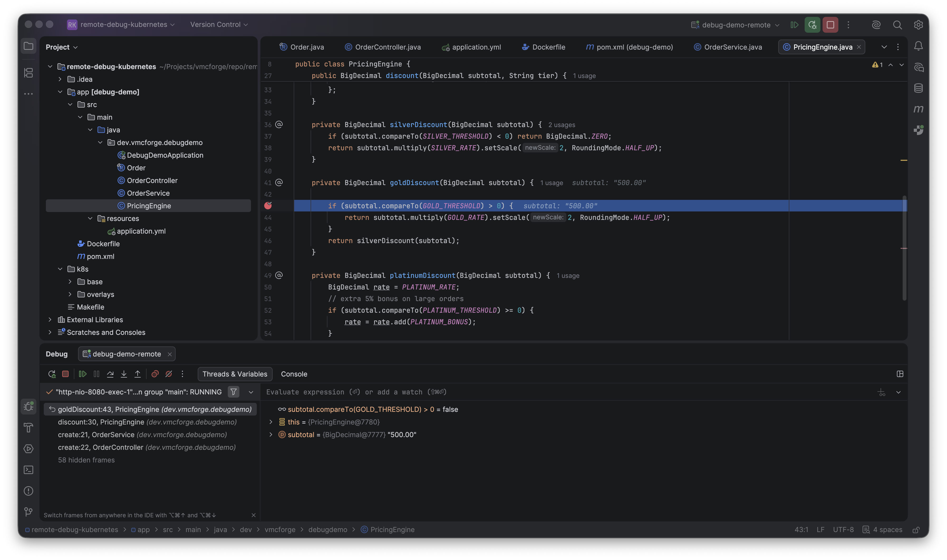Viewport: 947px width, 560px height.
Task: Close debug-demo-remote debug session tab
Action: (170, 354)
